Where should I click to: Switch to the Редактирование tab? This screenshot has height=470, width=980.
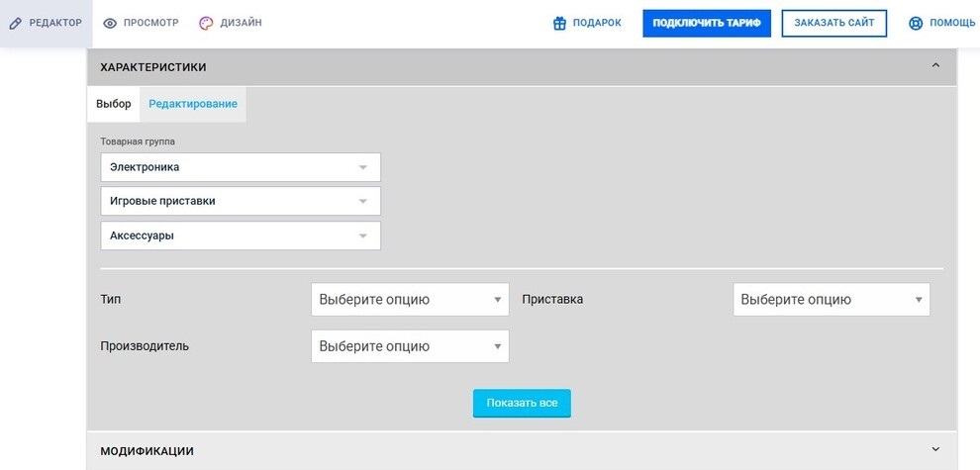(193, 104)
